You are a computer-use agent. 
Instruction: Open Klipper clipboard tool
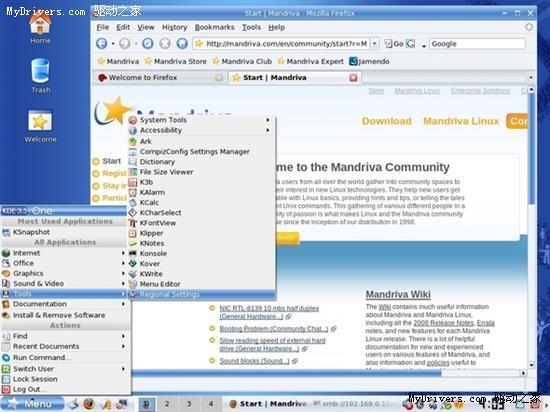point(201,233)
